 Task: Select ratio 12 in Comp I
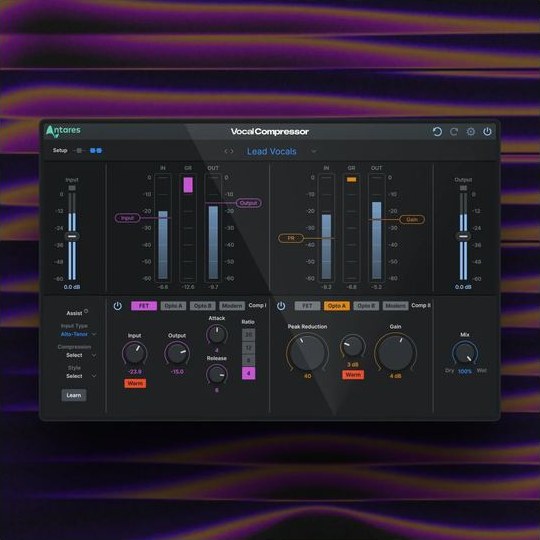pos(249,347)
